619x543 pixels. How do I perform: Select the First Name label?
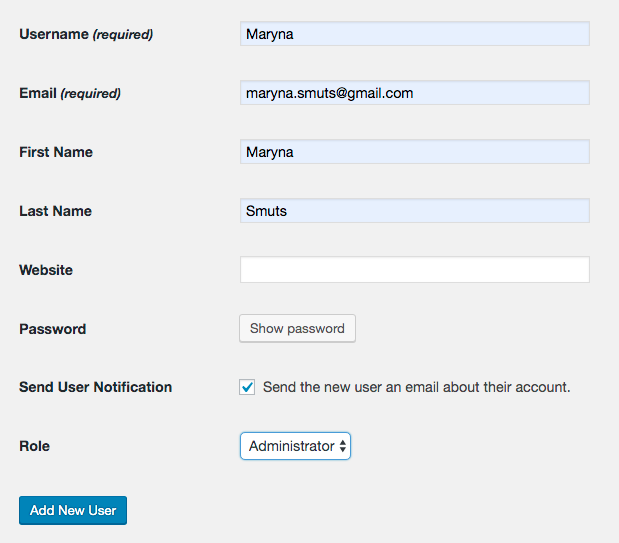pyautogui.click(x=56, y=152)
